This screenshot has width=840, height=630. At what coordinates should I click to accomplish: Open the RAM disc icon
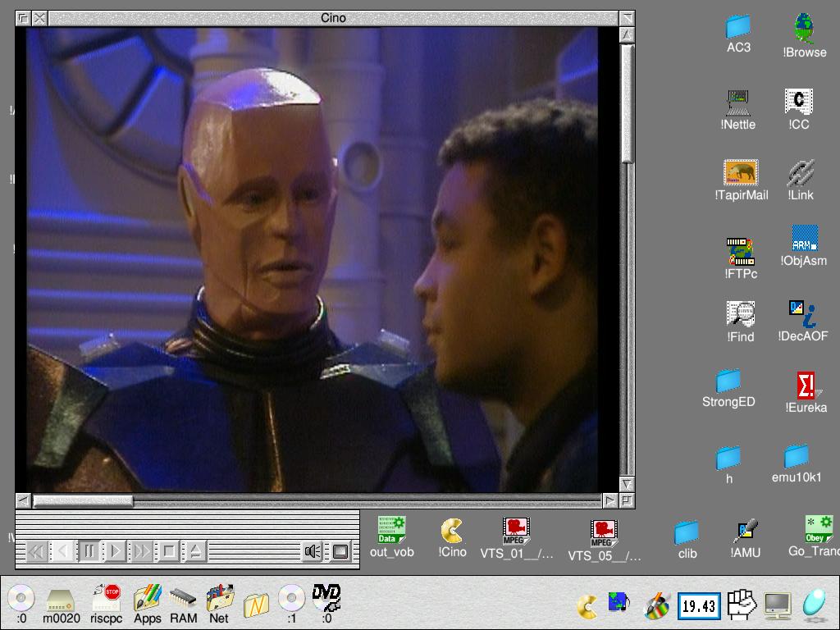[183, 605]
